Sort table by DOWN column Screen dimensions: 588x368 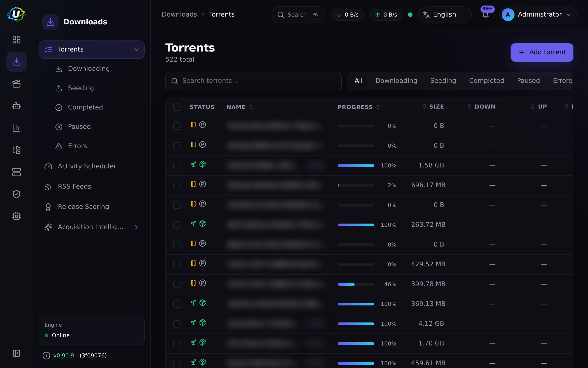[x=481, y=106]
